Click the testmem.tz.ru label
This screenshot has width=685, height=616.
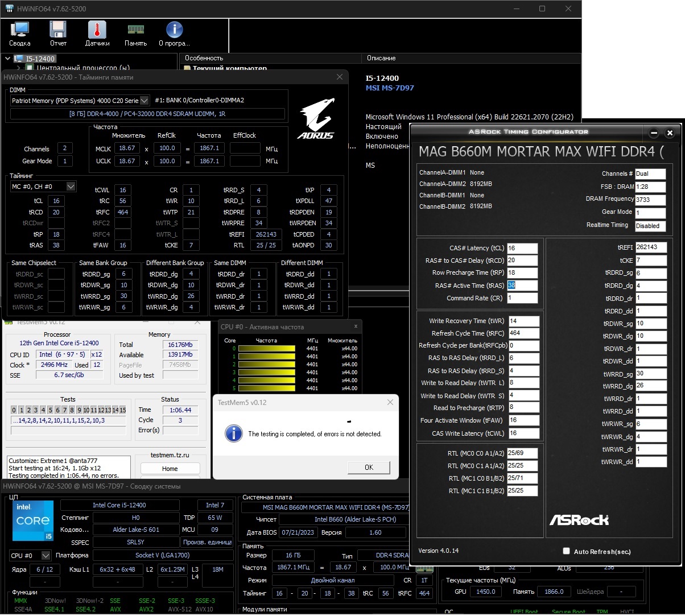coord(170,455)
